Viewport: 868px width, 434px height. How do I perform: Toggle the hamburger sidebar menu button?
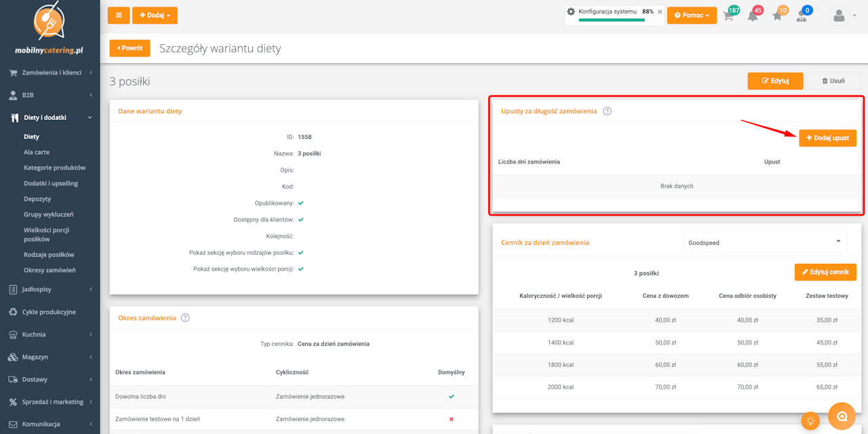[x=119, y=15]
